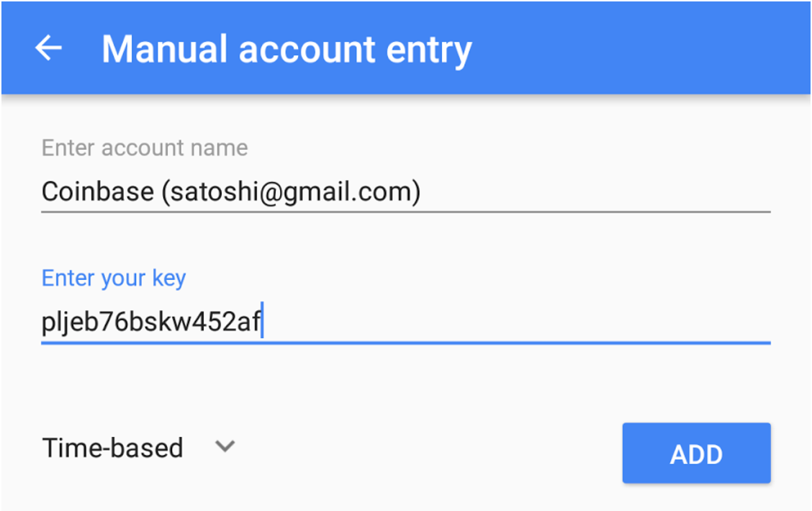Screen dimensions: 812x511
Task: Click the blank area between dropdown and ADD
Action: click(x=429, y=451)
